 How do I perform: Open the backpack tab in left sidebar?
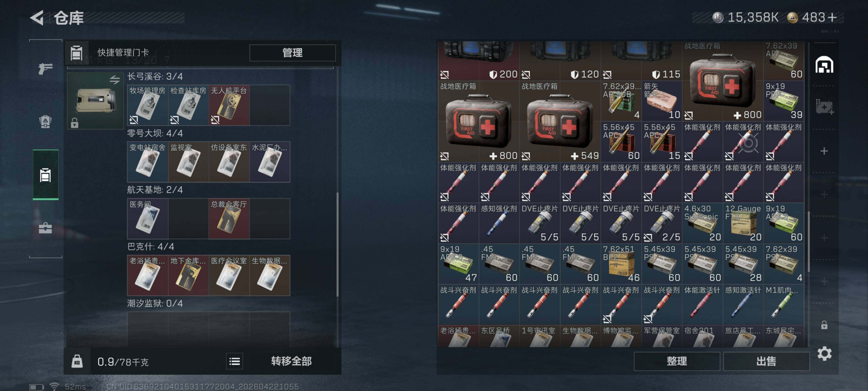pos(45,121)
